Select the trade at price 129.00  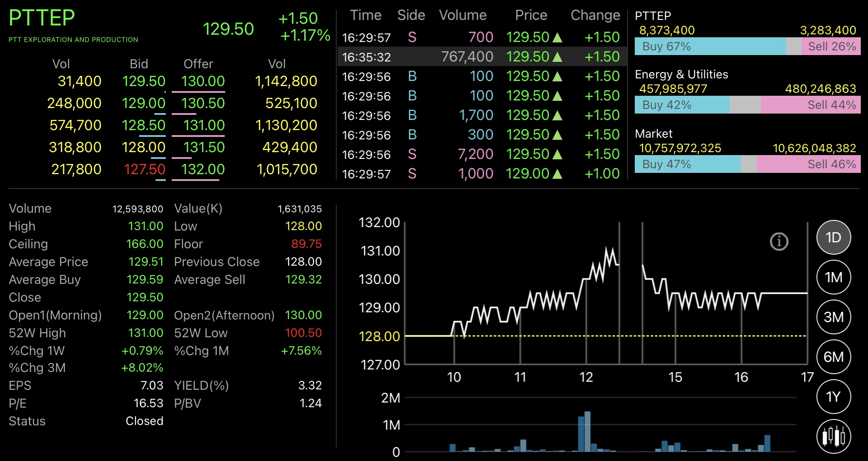[482, 174]
